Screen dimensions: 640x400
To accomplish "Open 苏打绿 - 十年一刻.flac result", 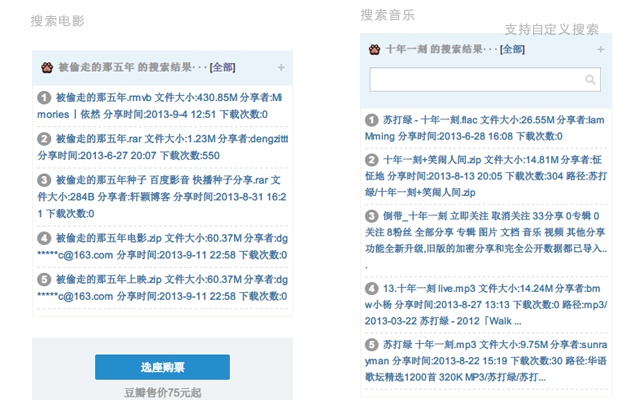I will (x=440, y=119).
